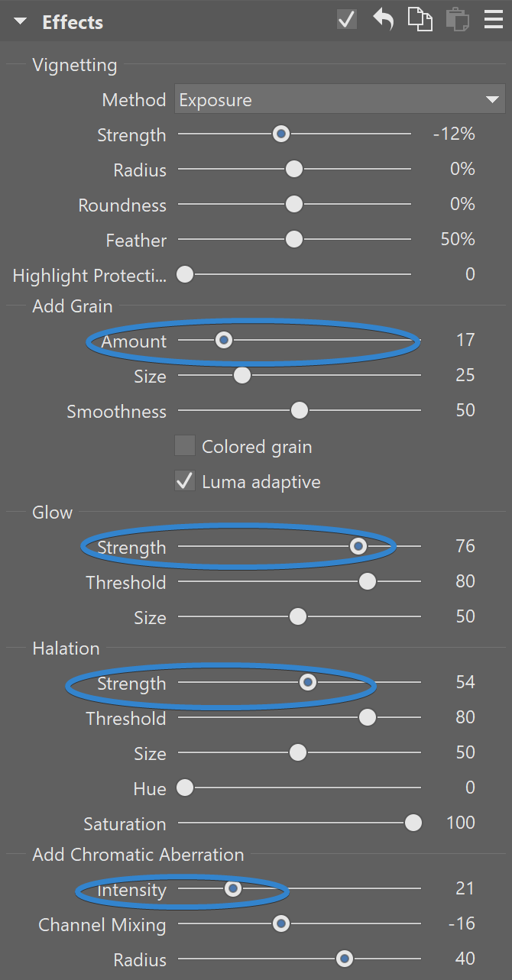Click the dropdown arrow next to Exposure

point(491,100)
